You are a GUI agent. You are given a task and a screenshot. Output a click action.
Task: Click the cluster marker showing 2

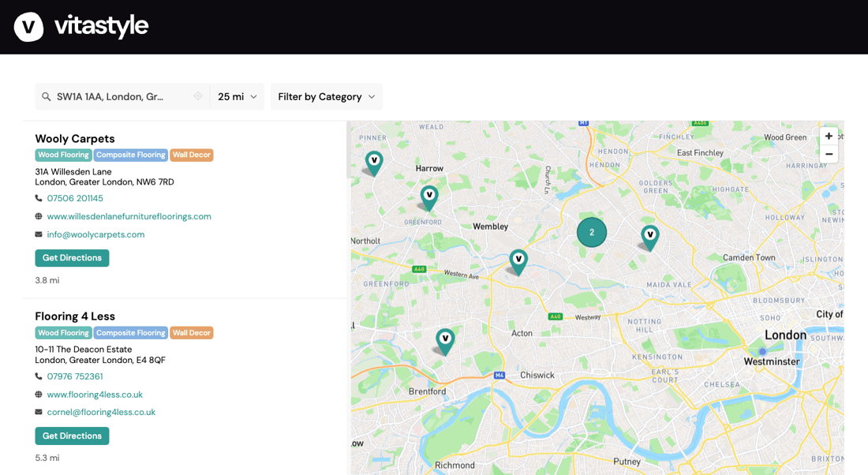pos(592,232)
